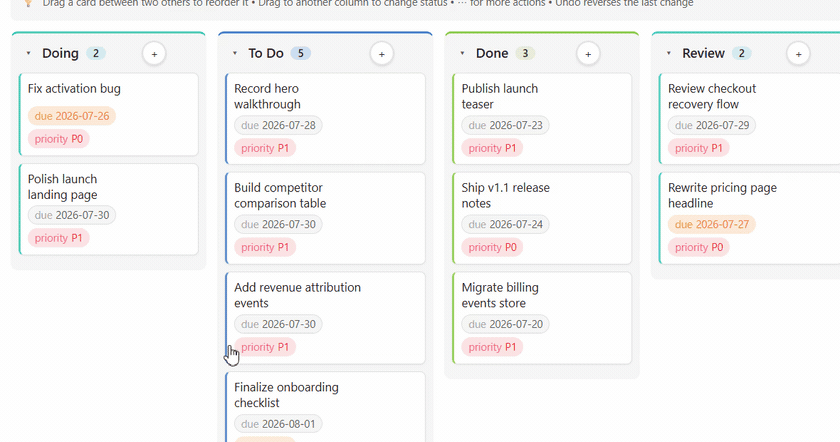
Task: Add a card to the To Do column
Action: click(381, 54)
